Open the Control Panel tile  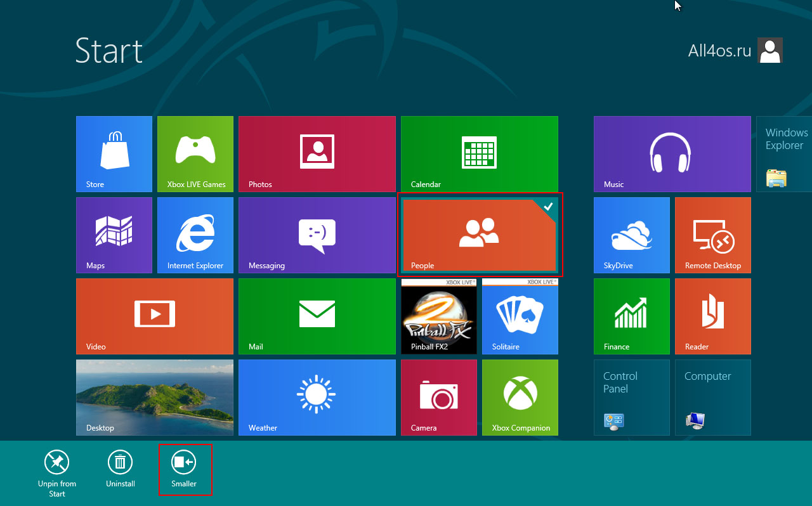tap(632, 398)
